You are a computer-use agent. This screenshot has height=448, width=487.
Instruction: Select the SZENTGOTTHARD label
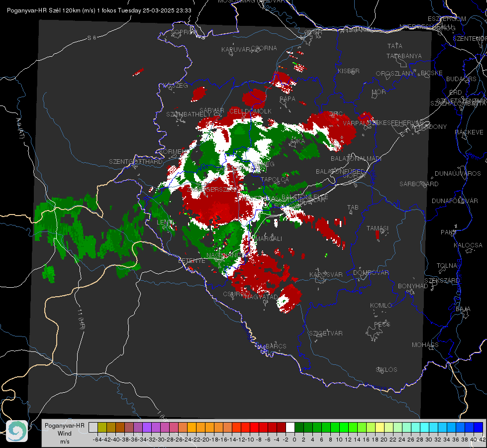136,162
